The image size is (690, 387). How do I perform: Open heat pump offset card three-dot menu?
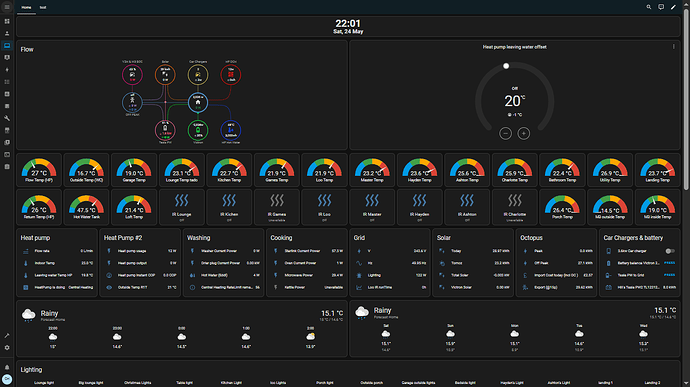(673, 47)
